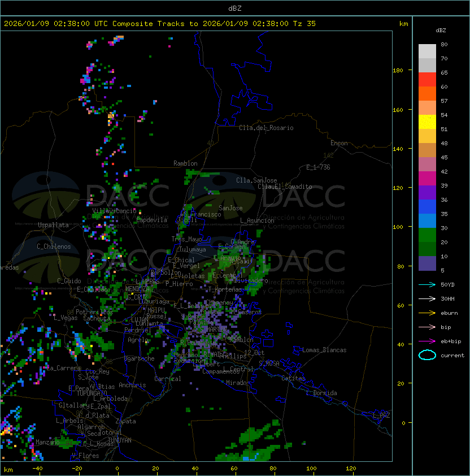
Task: Click the 'E_1-736' map label
Action: click(x=318, y=167)
